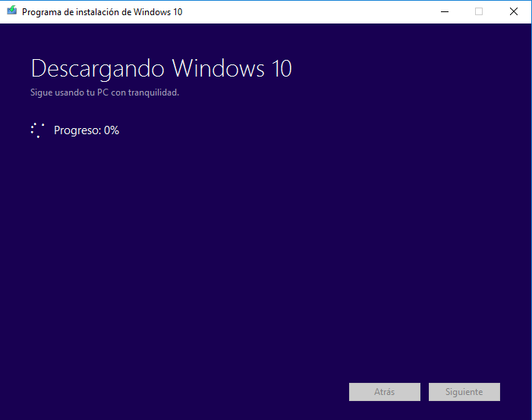The width and height of the screenshot is (532, 420).
Task: Minimize the Windows 10 setup window
Action: coord(445,11)
